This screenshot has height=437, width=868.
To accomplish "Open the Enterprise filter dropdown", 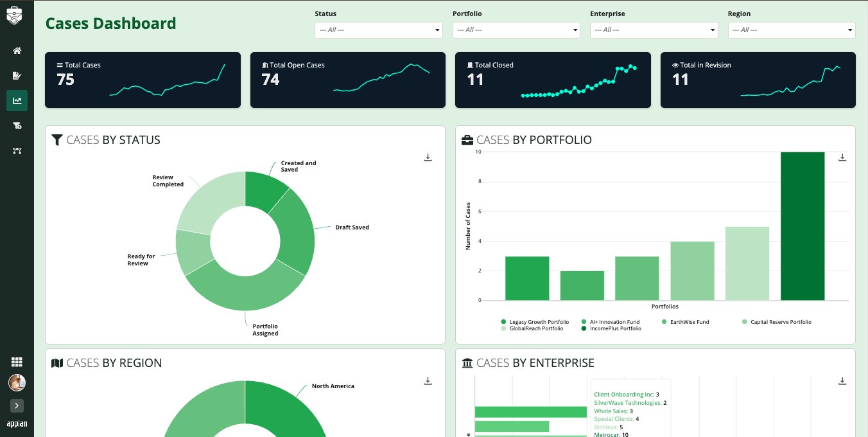I will 654,30.
